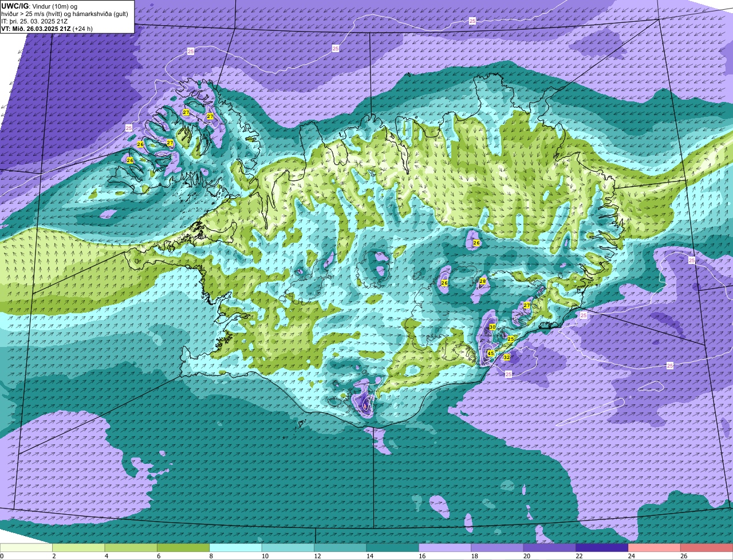Pick the 12–14 m/s medium teal swatch
This screenshot has height=560, width=733.
pos(340,547)
